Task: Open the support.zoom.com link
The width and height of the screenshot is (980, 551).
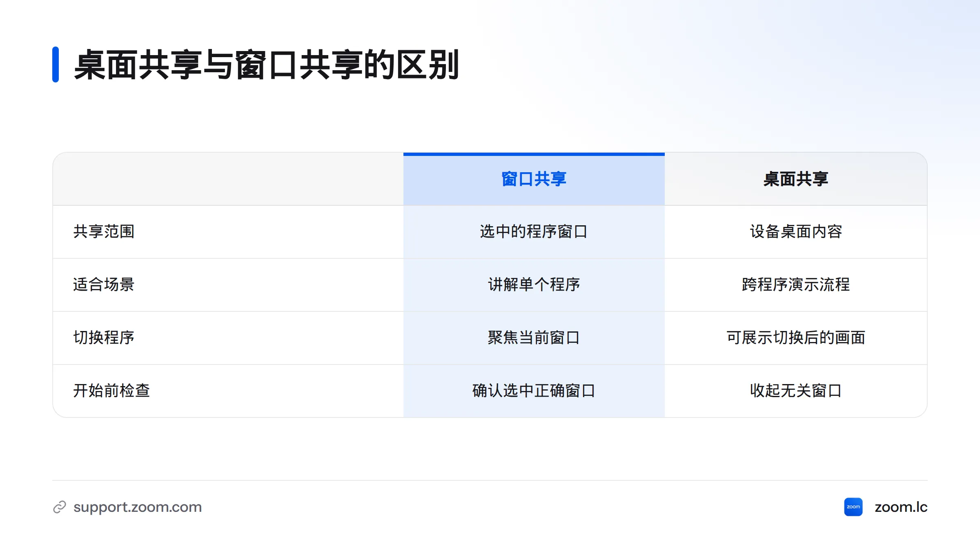Action: 138,507
